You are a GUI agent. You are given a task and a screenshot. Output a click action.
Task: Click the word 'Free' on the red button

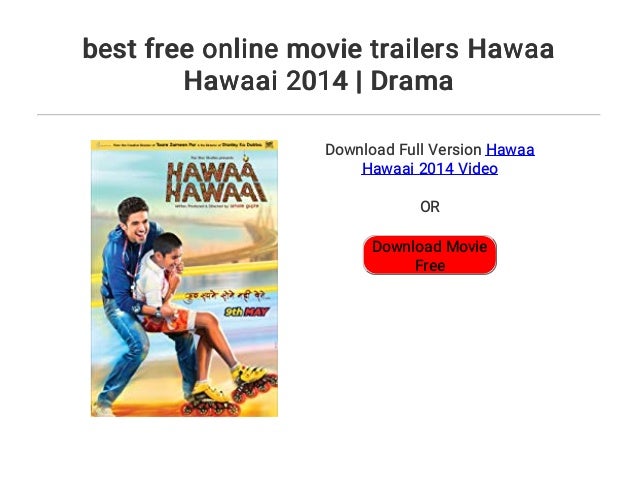tap(430, 265)
